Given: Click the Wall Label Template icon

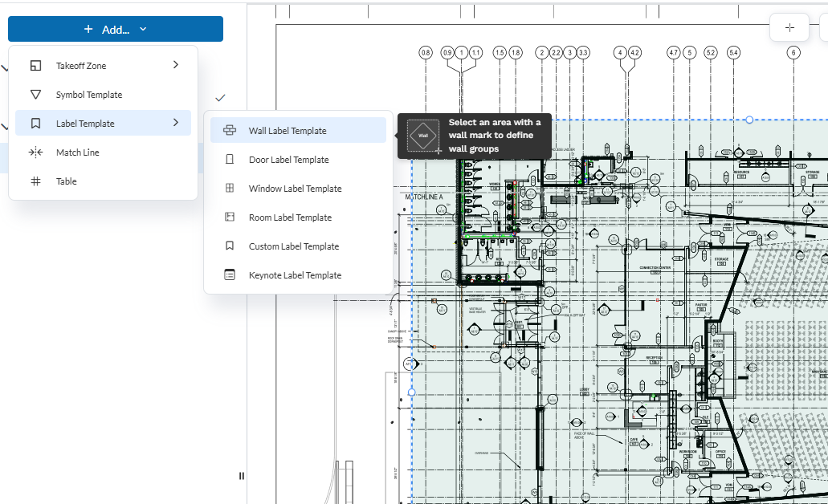Looking at the screenshot, I should click(230, 130).
